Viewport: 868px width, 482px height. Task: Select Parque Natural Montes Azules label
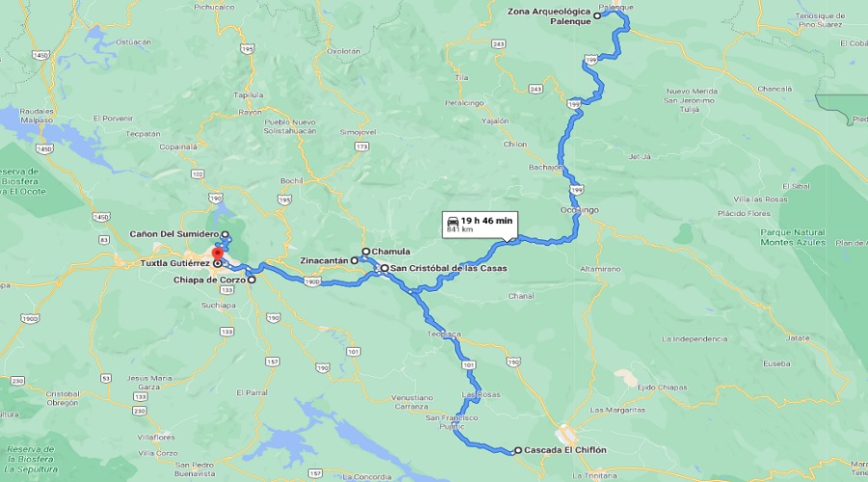793,237
